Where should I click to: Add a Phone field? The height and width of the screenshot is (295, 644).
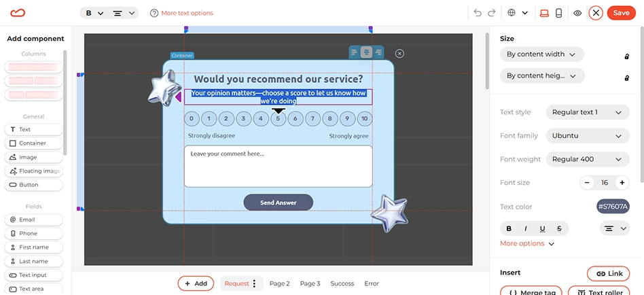[x=34, y=233]
